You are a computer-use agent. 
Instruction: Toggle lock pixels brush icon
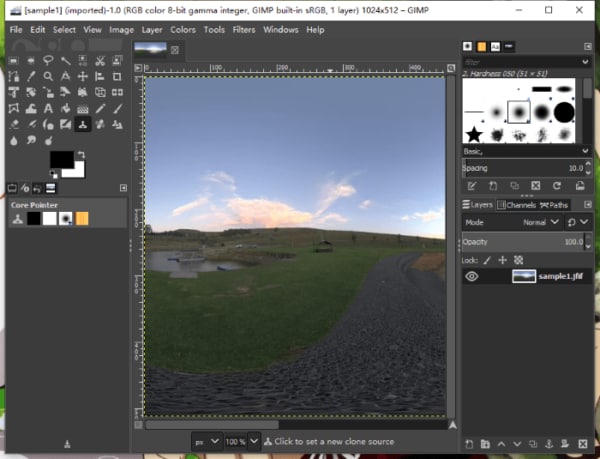tap(487, 260)
